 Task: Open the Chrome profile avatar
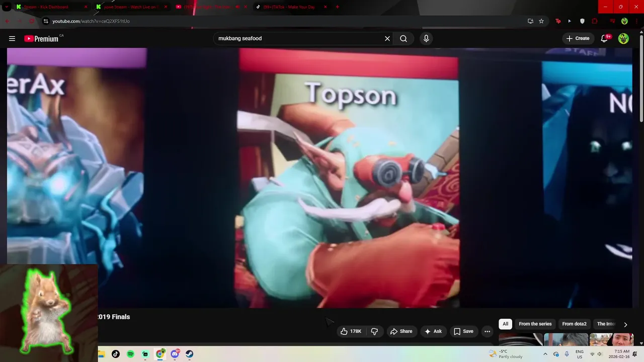click(624, 21)
